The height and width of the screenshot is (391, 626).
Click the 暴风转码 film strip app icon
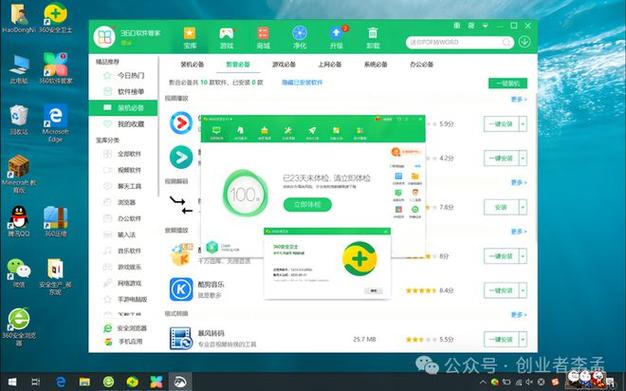[x=181, y=338]
